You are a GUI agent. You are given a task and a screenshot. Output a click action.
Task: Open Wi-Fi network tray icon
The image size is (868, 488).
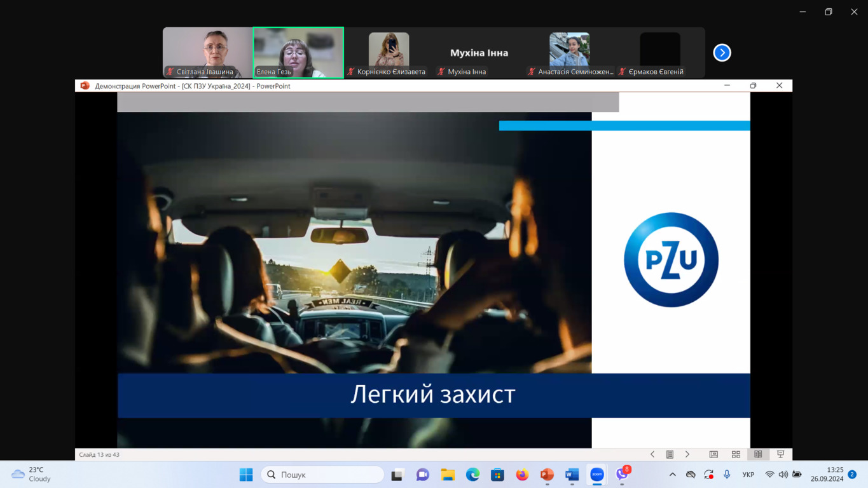(769, 475)
